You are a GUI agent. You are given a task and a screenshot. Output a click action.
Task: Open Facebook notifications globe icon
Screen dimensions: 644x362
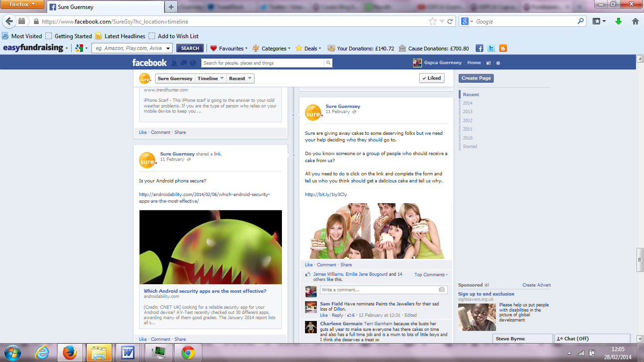(193, 63)
